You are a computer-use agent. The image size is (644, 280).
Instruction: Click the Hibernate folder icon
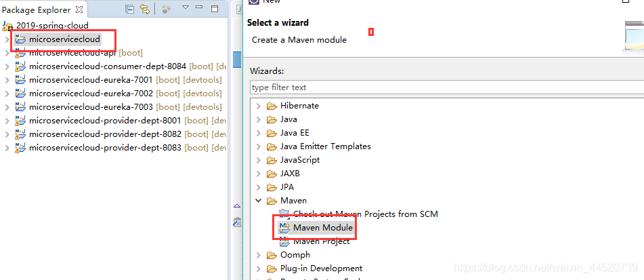point(272,106)
